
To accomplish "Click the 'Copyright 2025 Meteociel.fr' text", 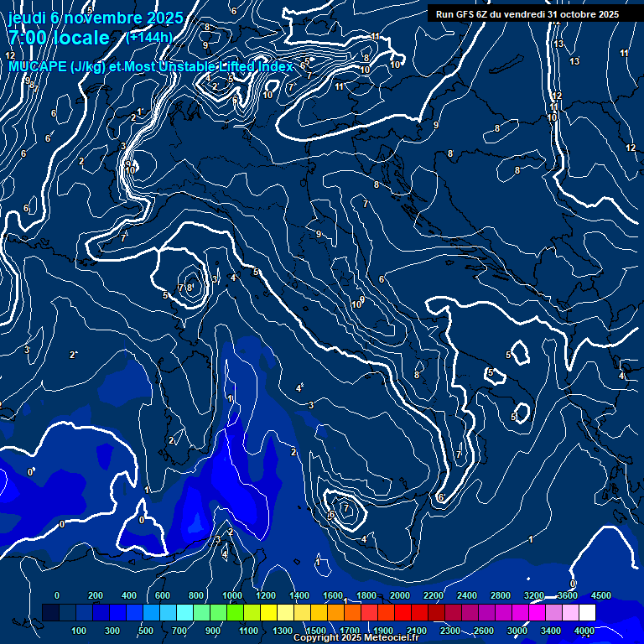I will coord(356,637).
